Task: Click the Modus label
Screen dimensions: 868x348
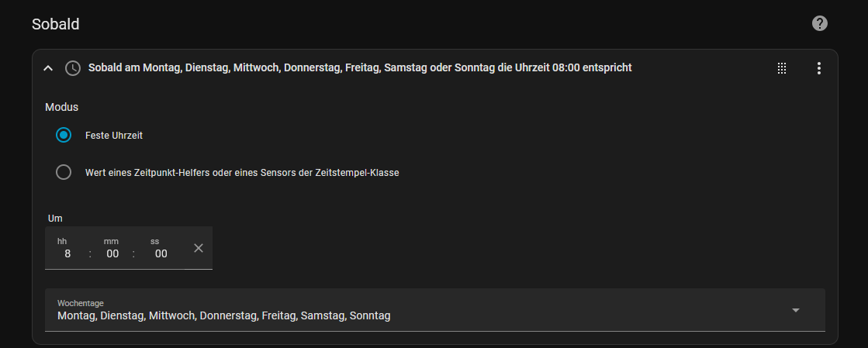Action: 61,107
